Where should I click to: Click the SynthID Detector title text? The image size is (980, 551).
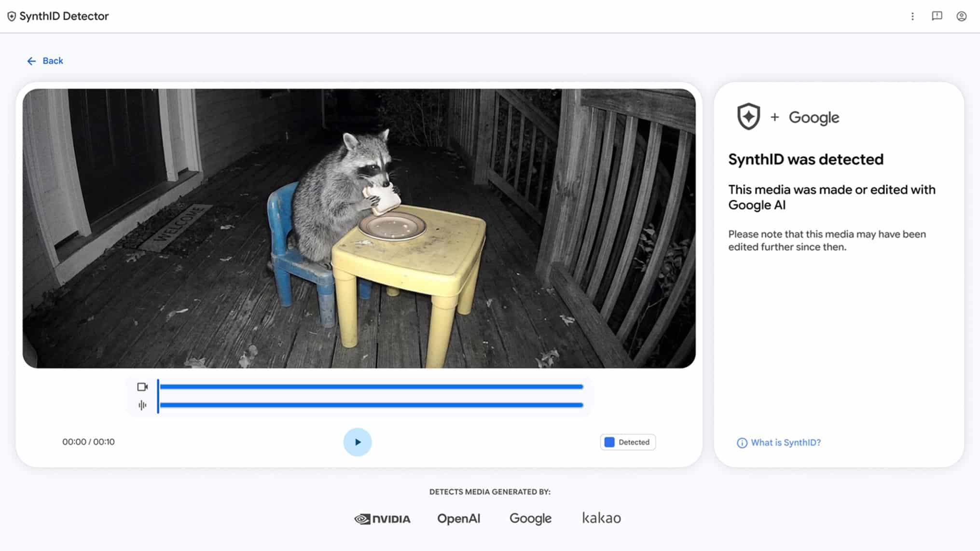(64, 16)
